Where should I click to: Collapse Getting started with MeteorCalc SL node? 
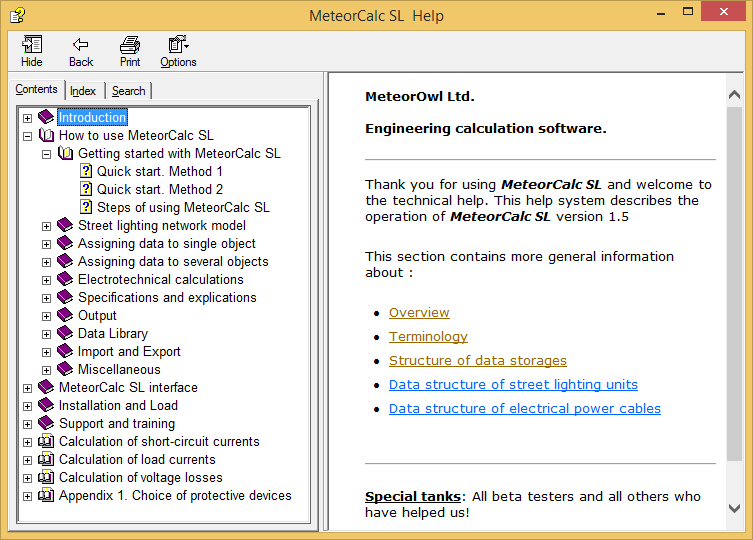point(46,154)
